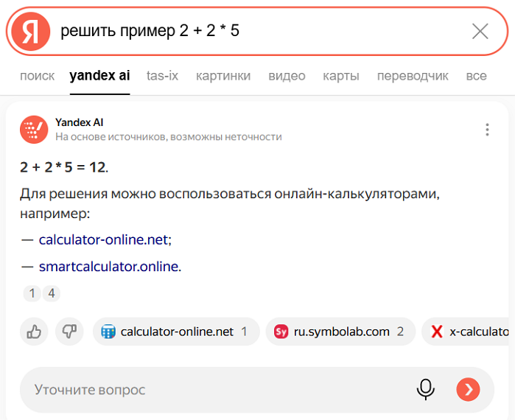Click source reference number 1 badge
Image resolution: width=515 pixels, height=420 pixels.
(32, 293)
